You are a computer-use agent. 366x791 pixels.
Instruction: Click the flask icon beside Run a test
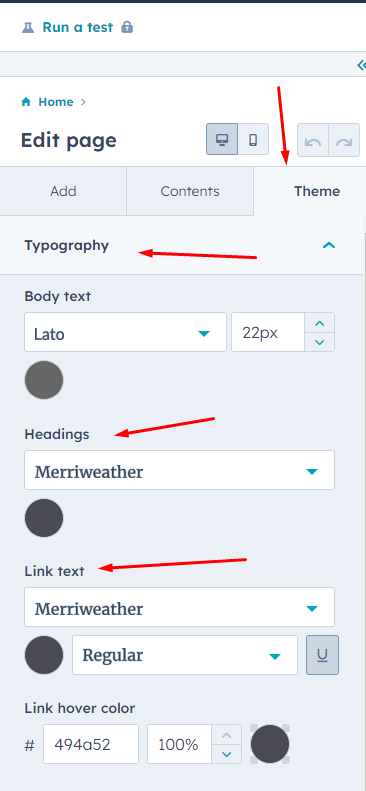[28, 27]
